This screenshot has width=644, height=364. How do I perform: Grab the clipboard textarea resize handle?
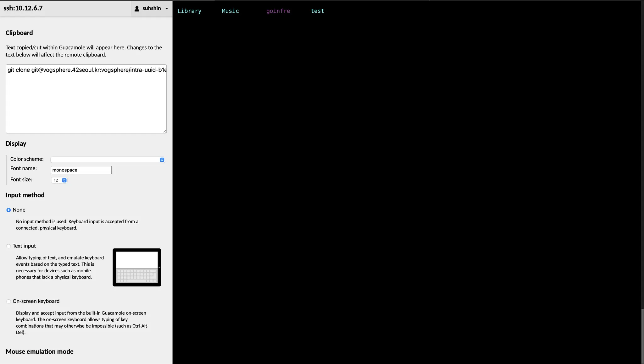click(165, 131)
